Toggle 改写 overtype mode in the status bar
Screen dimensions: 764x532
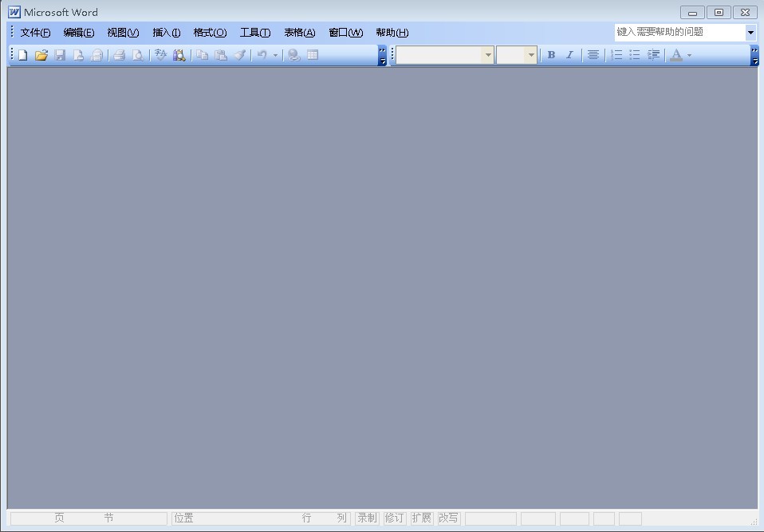click(448, 518)
